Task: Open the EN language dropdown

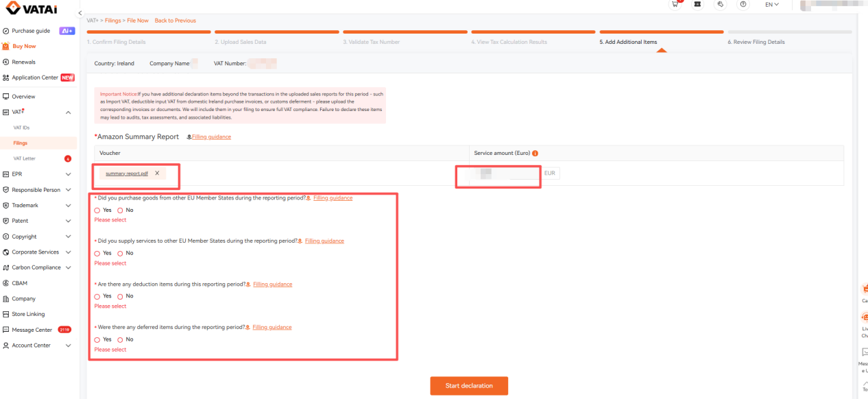Action: pos(772,4)
